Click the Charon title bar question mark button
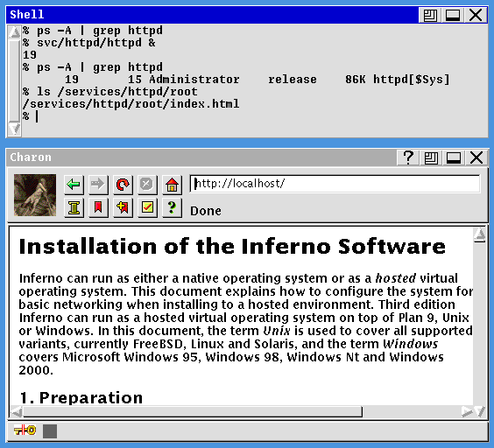 (x=408, y=157)
